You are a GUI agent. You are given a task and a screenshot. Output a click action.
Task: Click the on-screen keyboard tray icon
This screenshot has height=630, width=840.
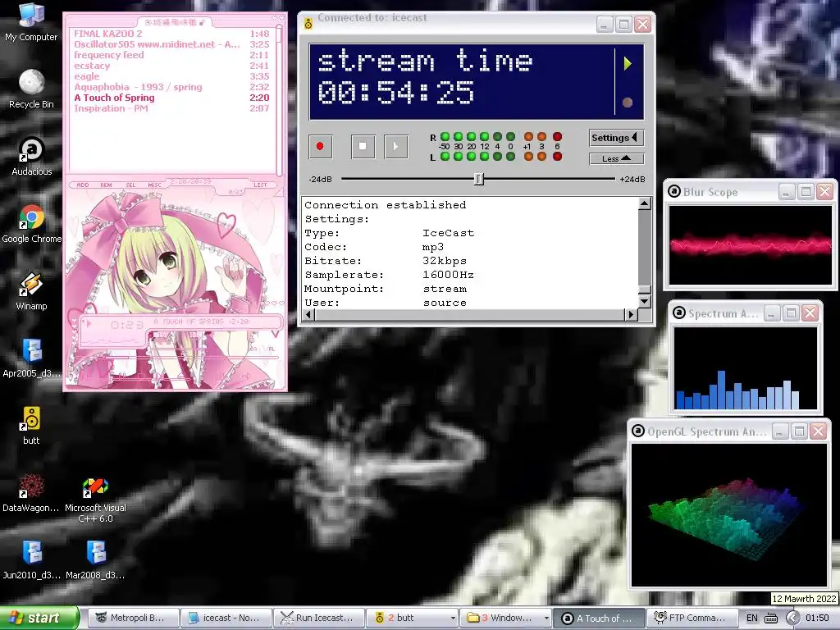771,618
